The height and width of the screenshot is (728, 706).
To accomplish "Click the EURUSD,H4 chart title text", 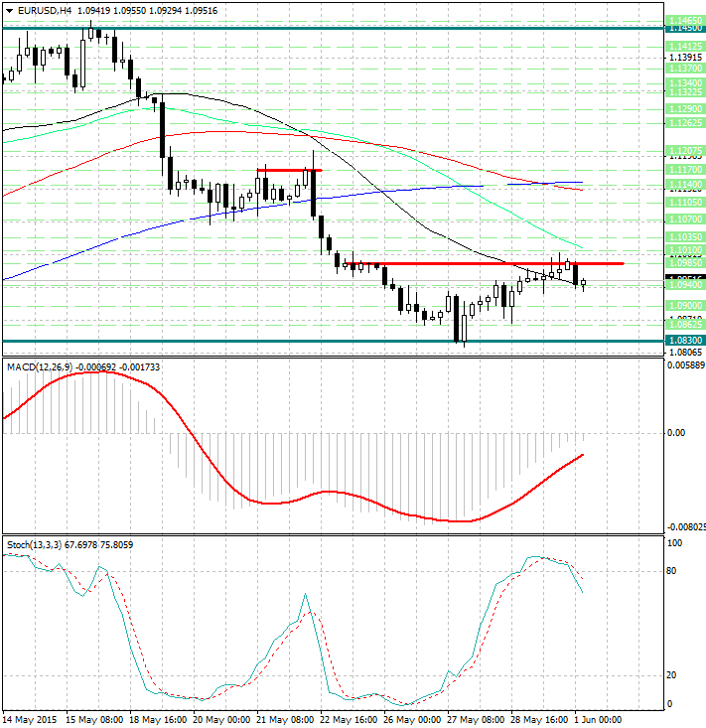I will pos(40,10).
